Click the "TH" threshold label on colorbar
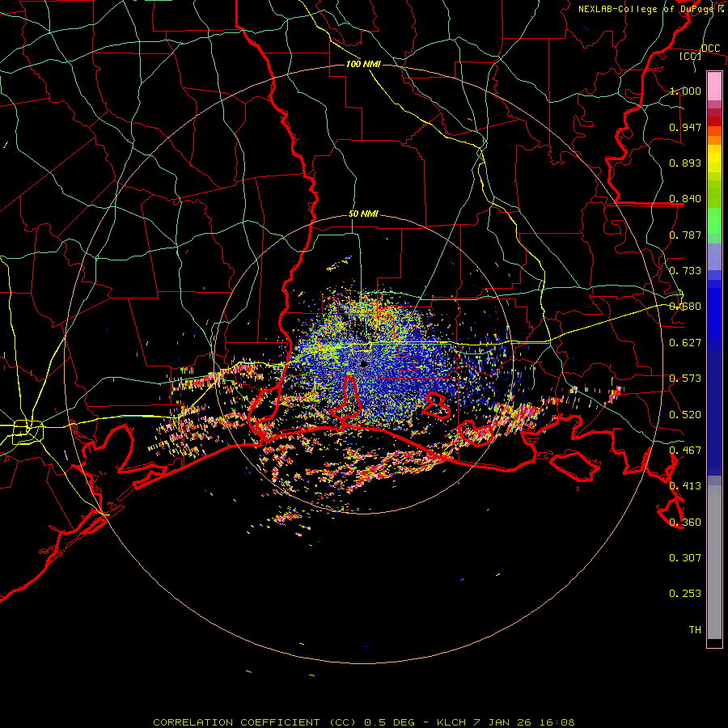Screen dimensions: 728x728 pyautogui.click(x=695, y=630)
